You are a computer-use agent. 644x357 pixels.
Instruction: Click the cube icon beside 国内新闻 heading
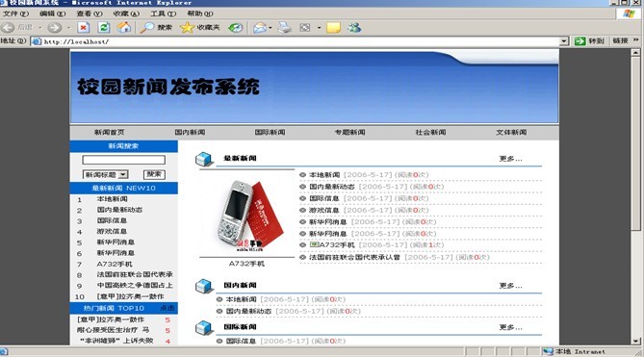pyautogui.click(x=204, y=286)
